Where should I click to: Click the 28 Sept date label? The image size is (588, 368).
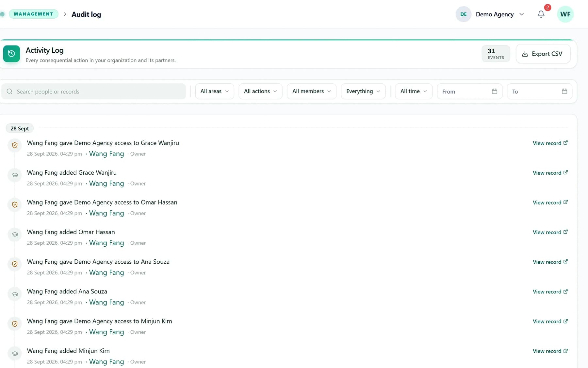(20, 128)
